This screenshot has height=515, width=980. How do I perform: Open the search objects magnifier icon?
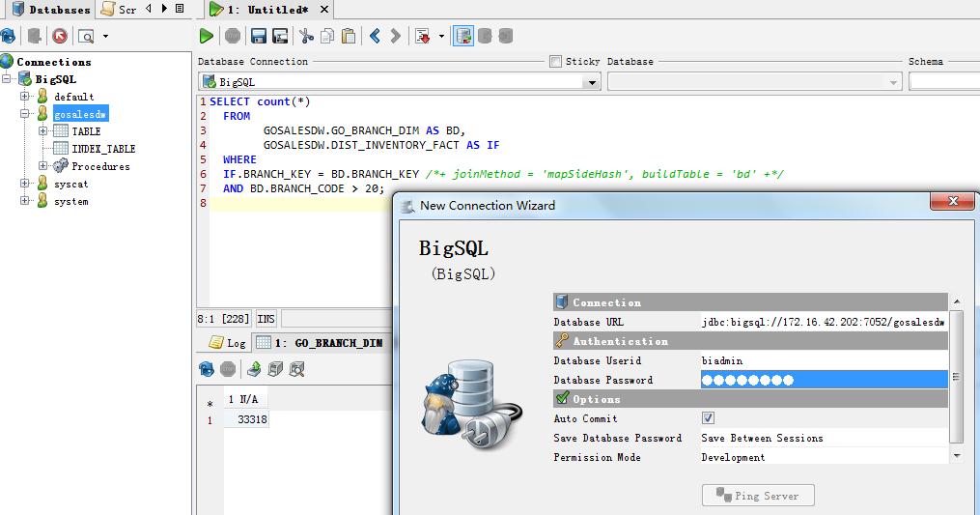click(x=86, y=37)
